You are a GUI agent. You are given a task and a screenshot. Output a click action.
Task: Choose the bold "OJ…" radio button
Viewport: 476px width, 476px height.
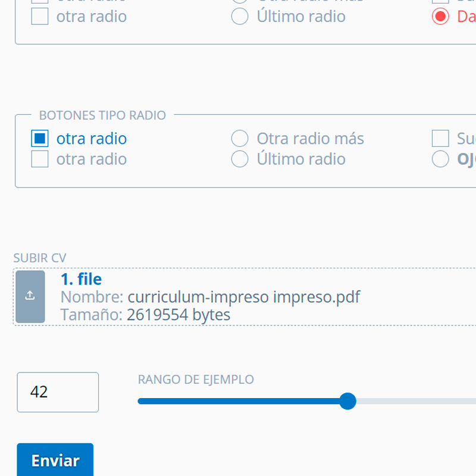[x=440, y=159]
